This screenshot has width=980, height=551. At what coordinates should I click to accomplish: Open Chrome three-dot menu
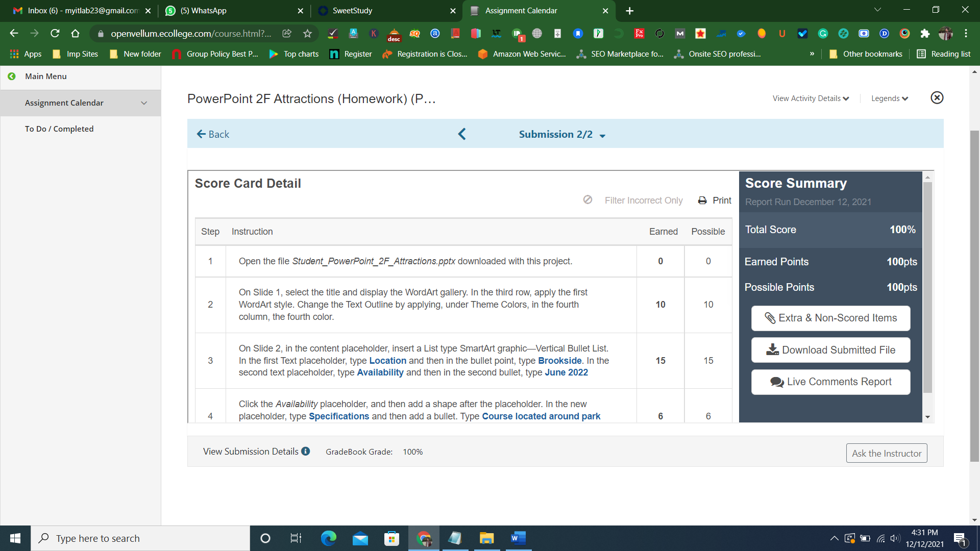pyautogui.click(x=966, y=33)
